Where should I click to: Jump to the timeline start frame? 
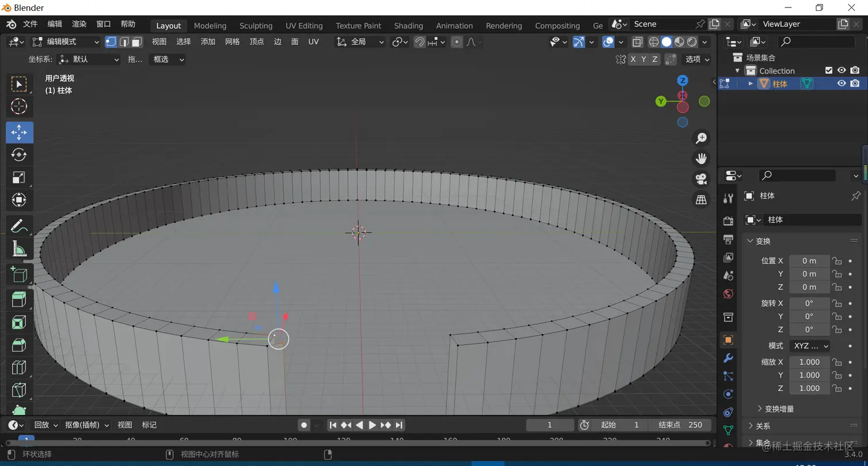click(x=333, y=425)
